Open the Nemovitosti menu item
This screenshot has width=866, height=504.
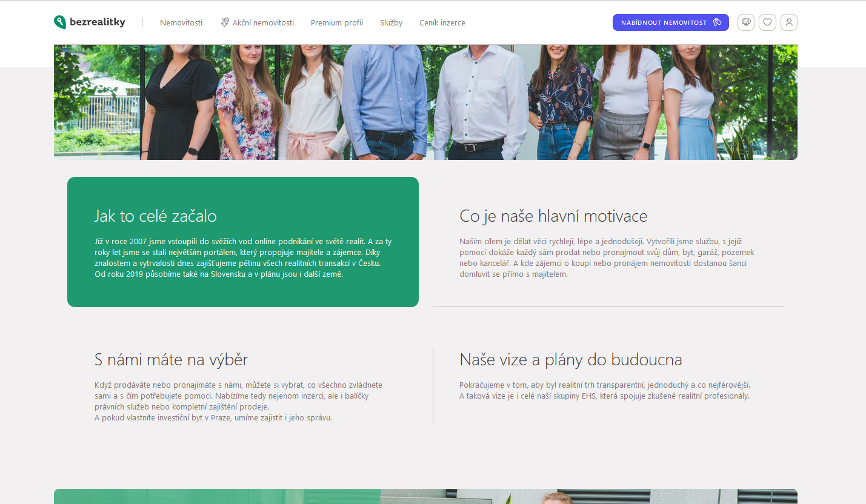pos(181,22)
